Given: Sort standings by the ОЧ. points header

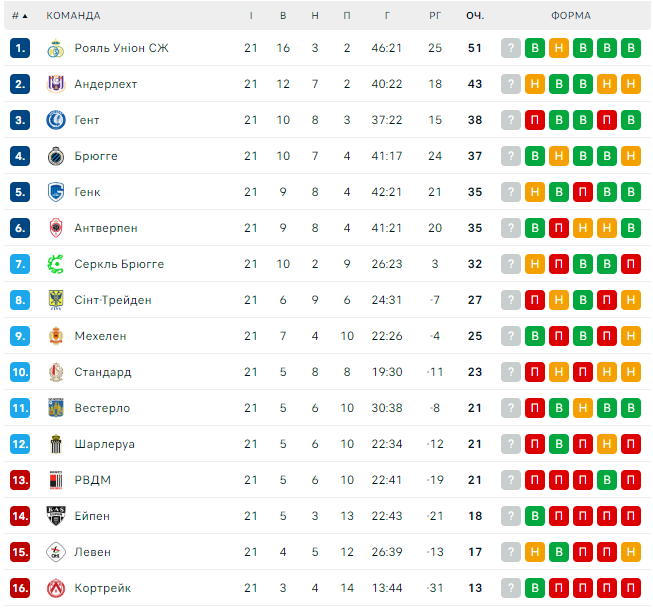Looking at the screenshot, I should pyautogui.click(x=475, y=16).
